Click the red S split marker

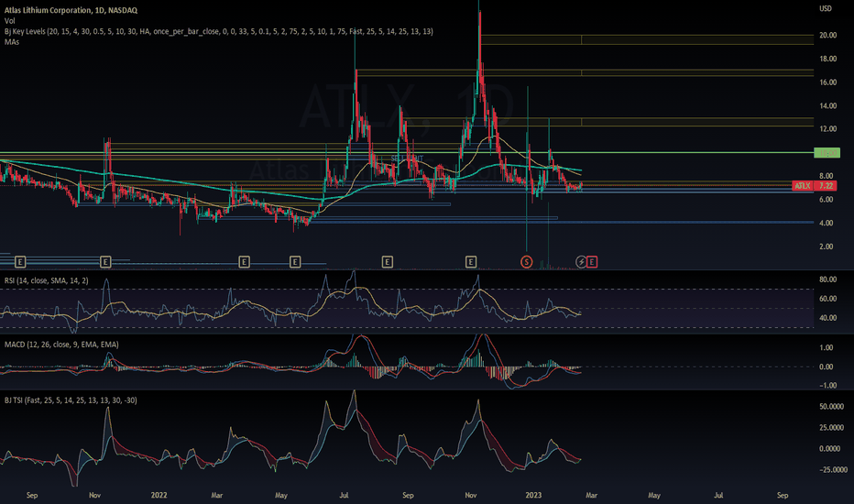tap(527, 262)
